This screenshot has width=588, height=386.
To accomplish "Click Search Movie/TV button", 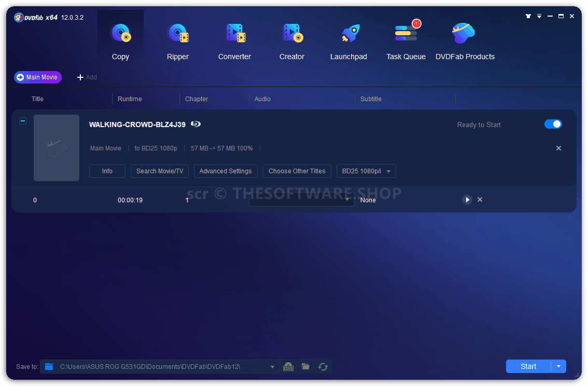I will (x=160, y=171).
